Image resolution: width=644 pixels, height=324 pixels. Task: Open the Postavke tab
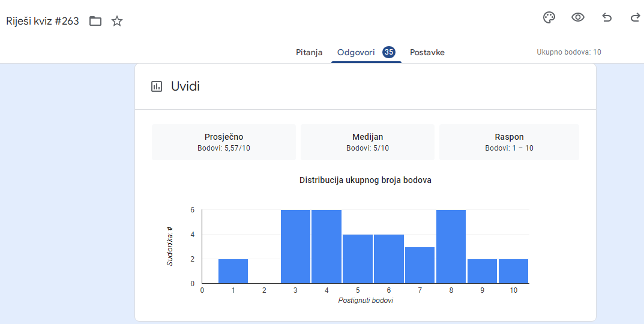[x=427, y=53]
